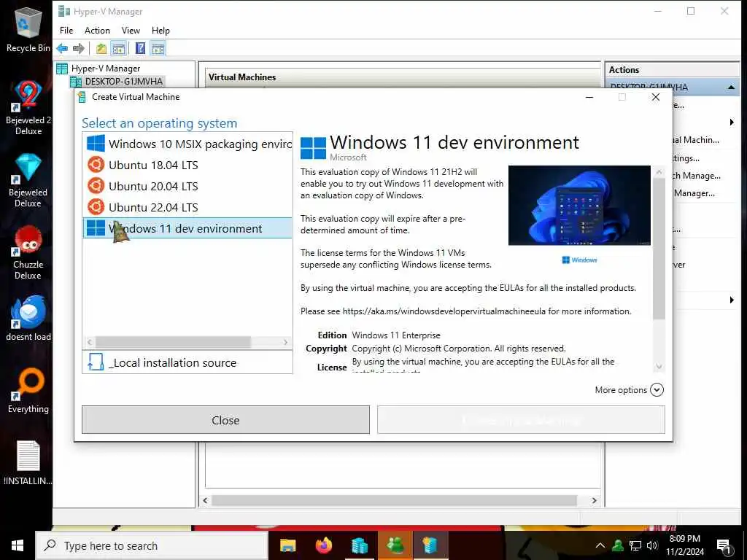Open Bejeweled Deluxe desktop shortcut

tap(28, 180)
